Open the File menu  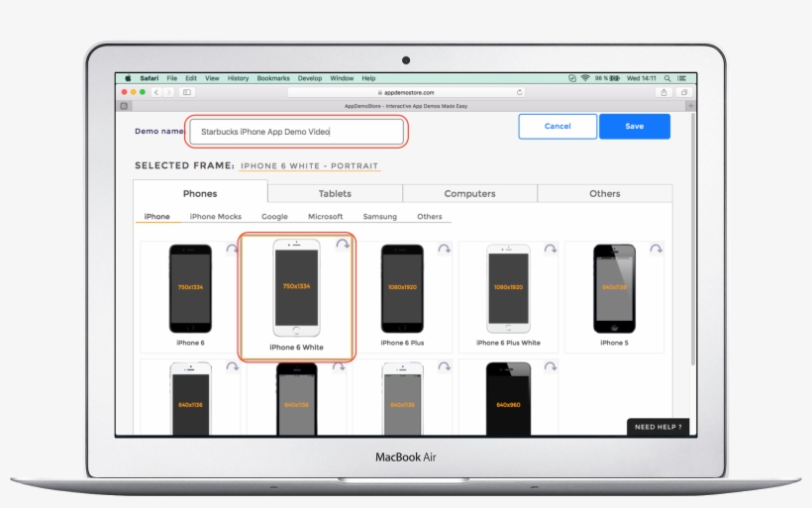tap(172, 78)
